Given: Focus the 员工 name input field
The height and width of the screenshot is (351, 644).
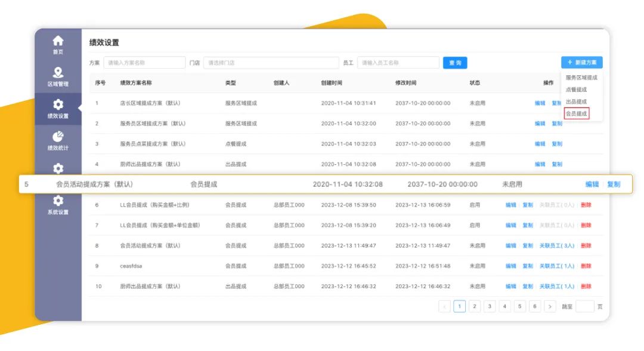Looking at the screenshot, I should (398, 63).
